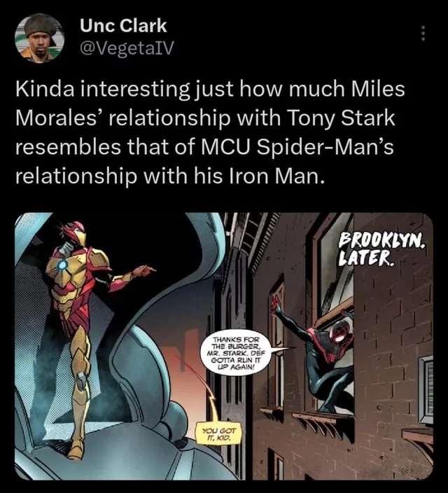448x493 pixels.
Task: Click the 'Thanks for the burger' speech bubble
Action: 236,354
